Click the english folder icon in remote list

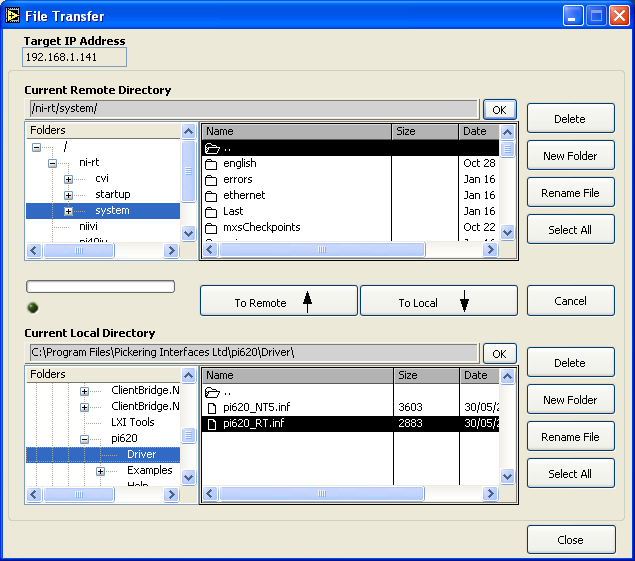211,163
